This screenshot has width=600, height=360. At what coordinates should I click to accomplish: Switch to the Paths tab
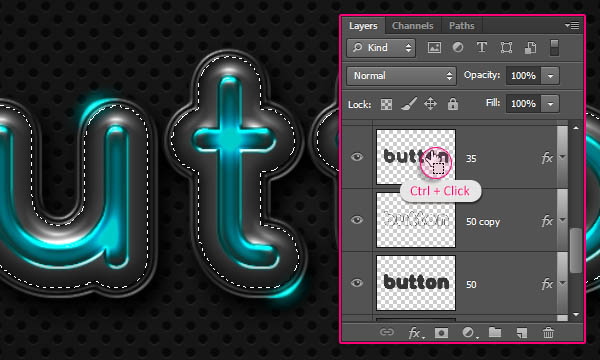coord(461,26)
